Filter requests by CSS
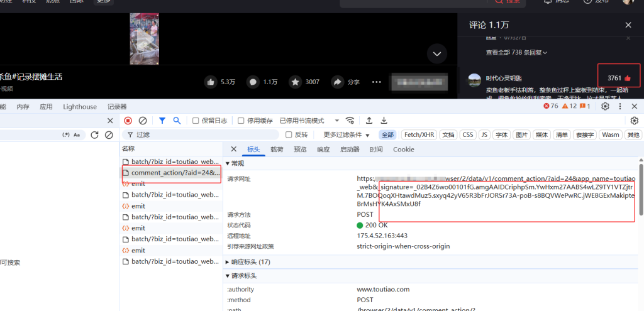 (x=468, y=134)
